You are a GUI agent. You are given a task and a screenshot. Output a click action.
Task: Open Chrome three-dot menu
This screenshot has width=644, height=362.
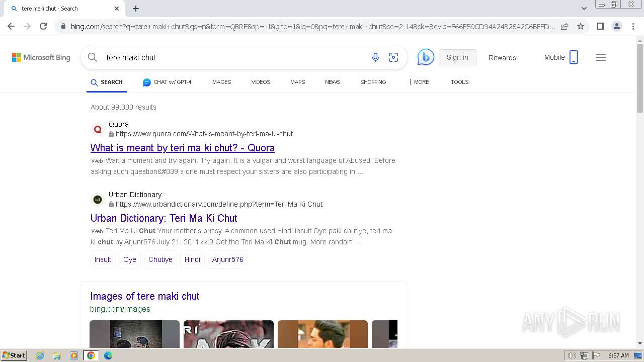pyautogui.click(x=633, y=26)
